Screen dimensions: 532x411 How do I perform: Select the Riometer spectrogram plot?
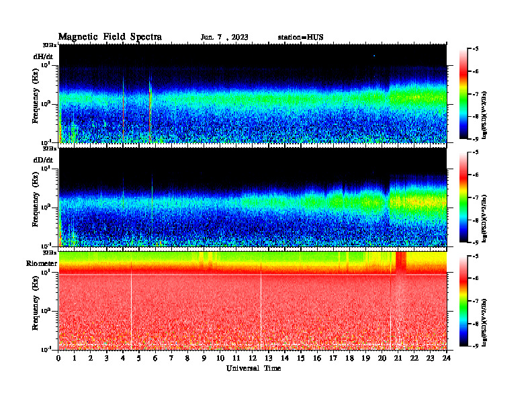pos(253,301)
